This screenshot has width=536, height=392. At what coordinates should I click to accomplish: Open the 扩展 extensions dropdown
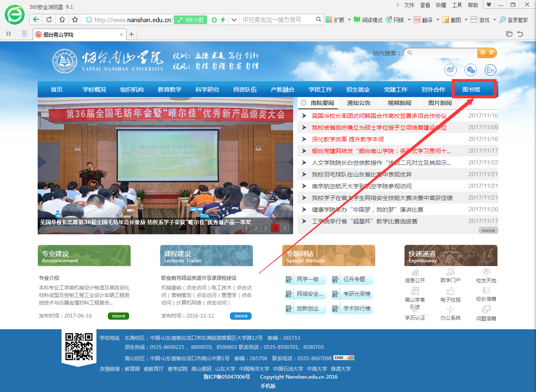coord(350,20)
